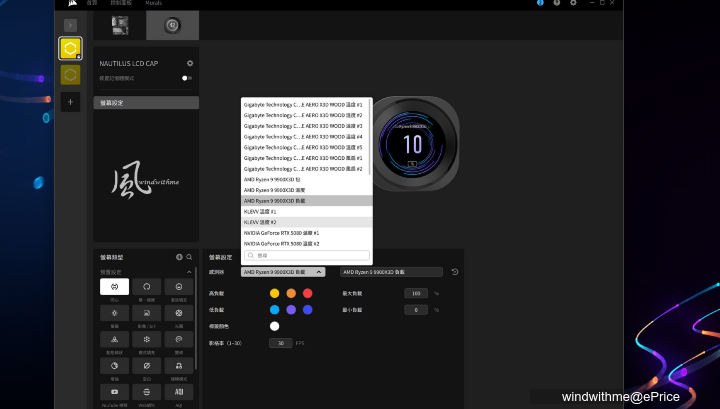
Task: Choose the fan-shaped cross circle screen type
Action: 179,313
